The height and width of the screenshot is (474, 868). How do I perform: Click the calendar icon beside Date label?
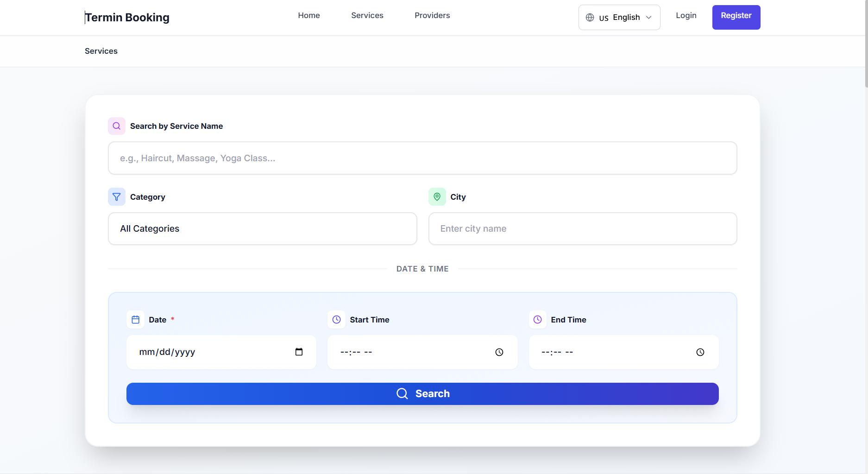(x=135, y=320)
